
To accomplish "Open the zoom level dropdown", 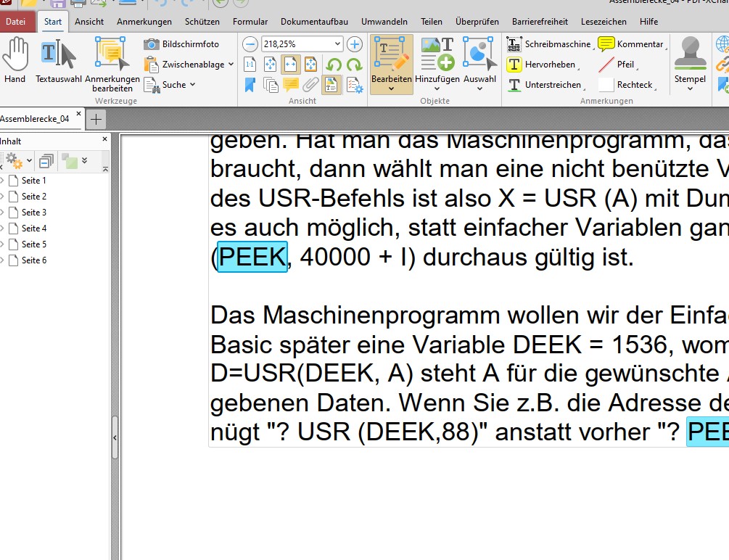I will click(x=337, y=44).
